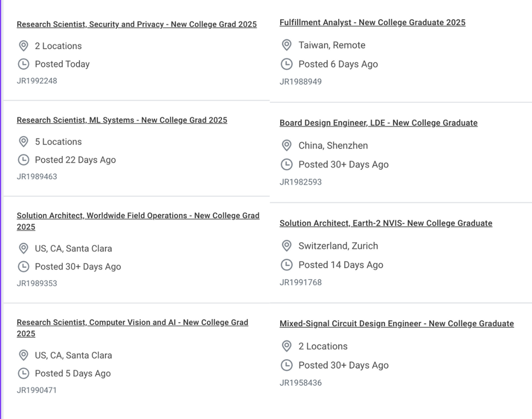Open Research Scientist, Security and Privacy job
Screen dimensions: 532x419
pyautogui.click(x=136, y=25)
